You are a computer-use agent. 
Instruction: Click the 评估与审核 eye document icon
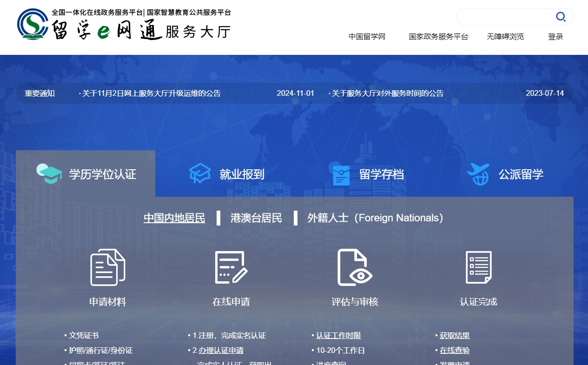coord(355,267)
